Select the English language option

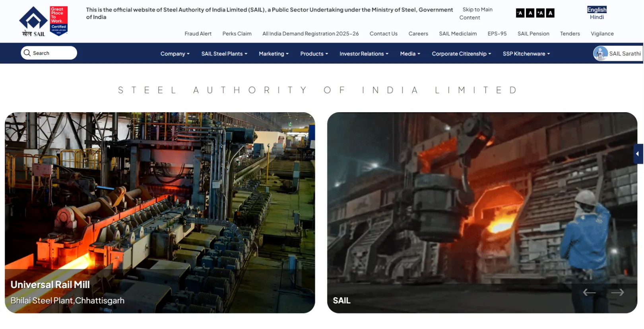597,10
